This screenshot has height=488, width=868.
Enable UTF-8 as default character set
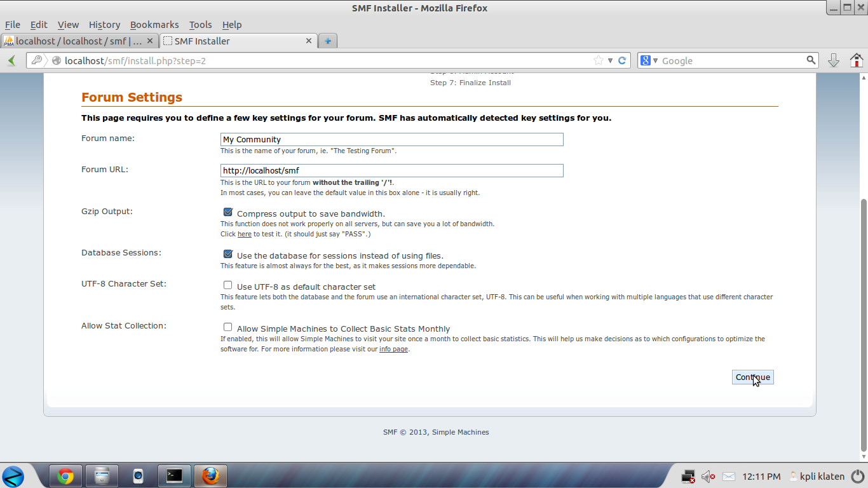click(227, 285)
